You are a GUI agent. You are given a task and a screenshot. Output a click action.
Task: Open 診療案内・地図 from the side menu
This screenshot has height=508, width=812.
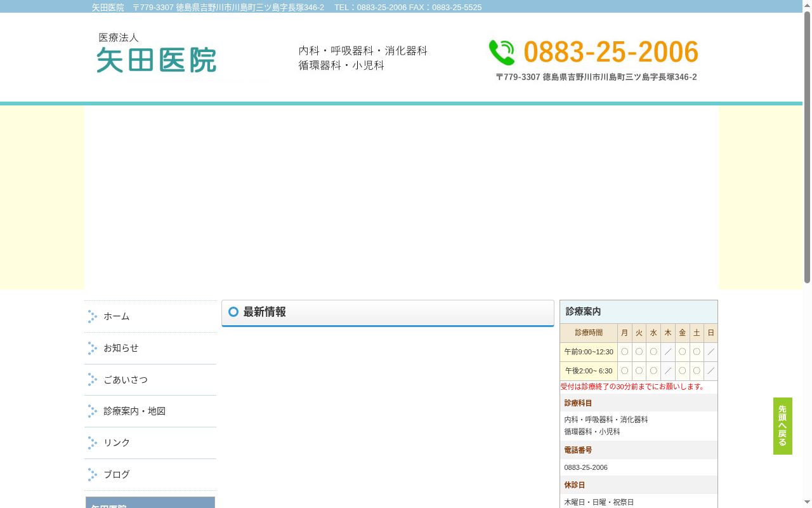click(150, 411)
